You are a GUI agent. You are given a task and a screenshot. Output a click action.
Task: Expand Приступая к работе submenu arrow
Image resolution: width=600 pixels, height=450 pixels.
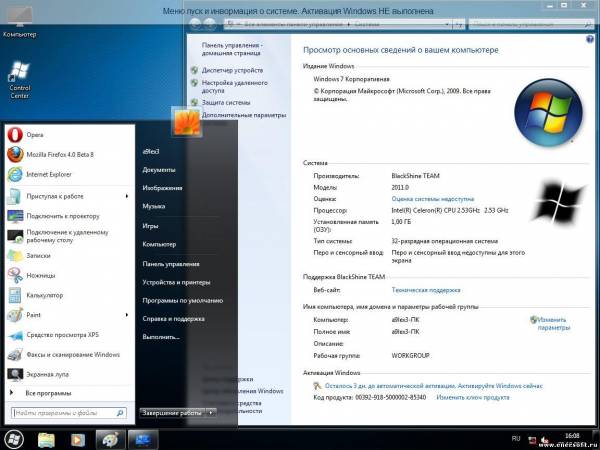(x=127, y=196)
